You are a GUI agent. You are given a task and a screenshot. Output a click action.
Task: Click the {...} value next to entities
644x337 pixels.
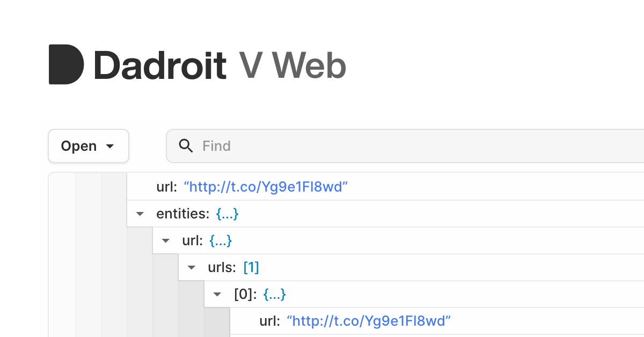click(227, 214)
